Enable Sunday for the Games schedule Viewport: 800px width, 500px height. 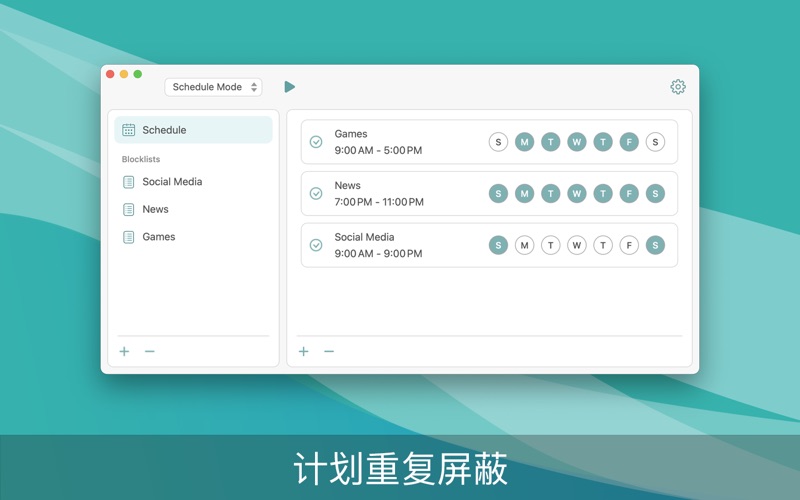(x=498, y=142)
